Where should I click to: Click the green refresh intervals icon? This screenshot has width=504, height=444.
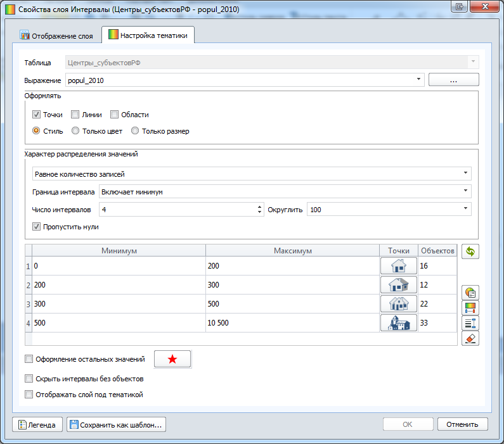[x=470, y=251]
